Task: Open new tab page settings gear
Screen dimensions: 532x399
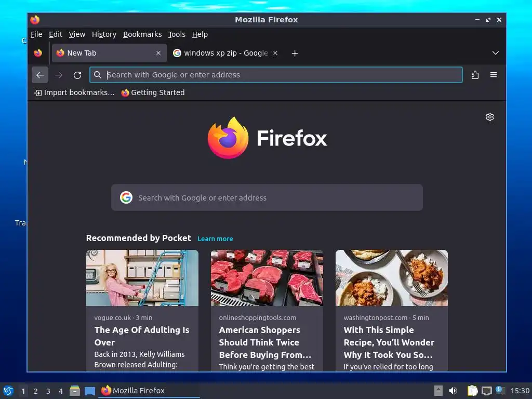Action: [x=489, y=117]
